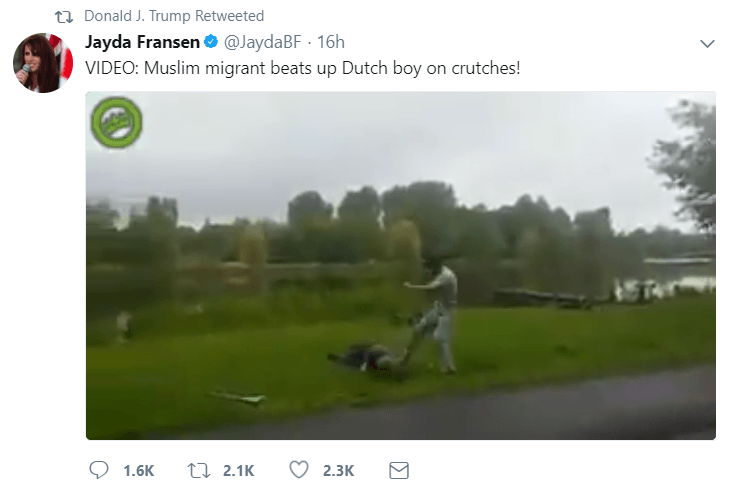
Task: Open the tweet via the 16h timestamp
Action: pyautogui.click(x=331, y=42)
